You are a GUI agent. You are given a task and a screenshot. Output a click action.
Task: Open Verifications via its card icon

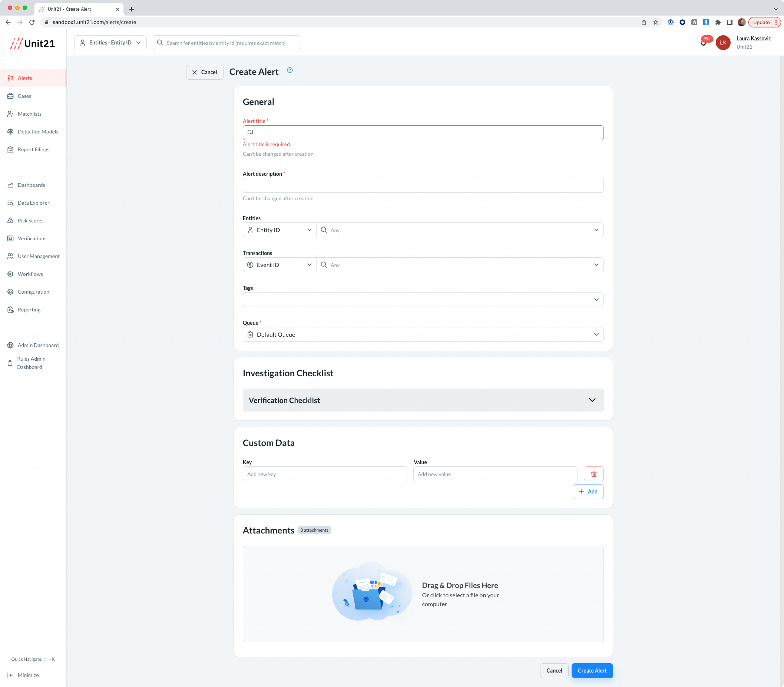[x=11, y=238]
